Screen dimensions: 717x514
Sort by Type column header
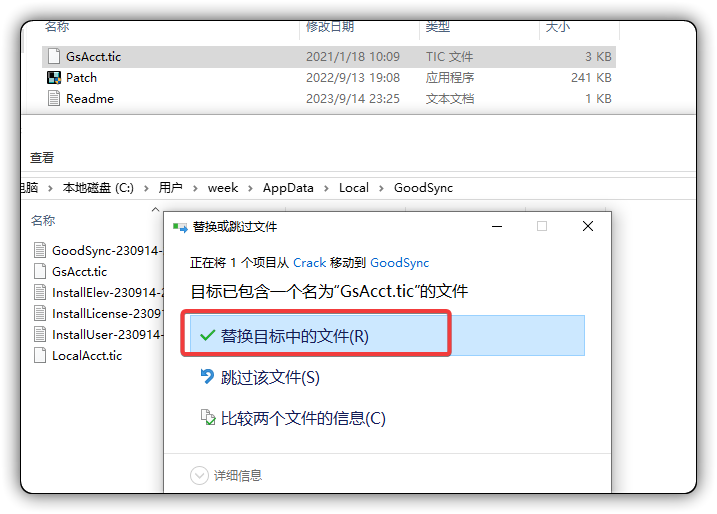tap(438, 27)
